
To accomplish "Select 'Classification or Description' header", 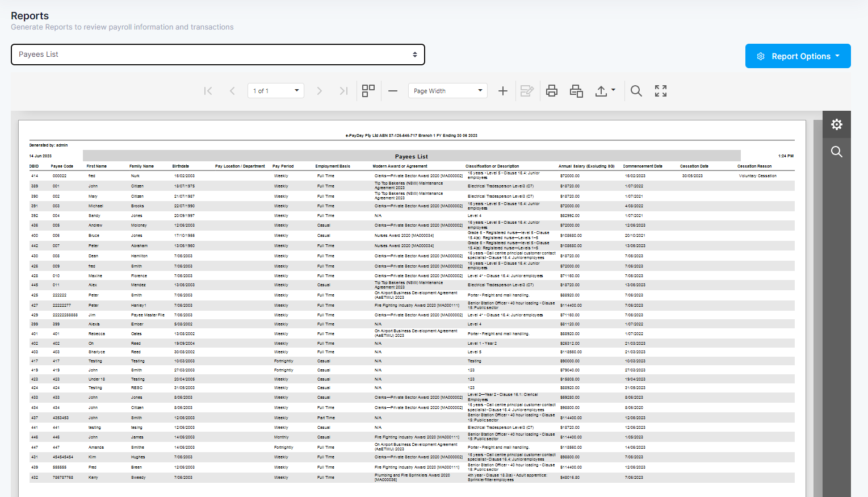I will pyautogui.click(x=492, y=166).
